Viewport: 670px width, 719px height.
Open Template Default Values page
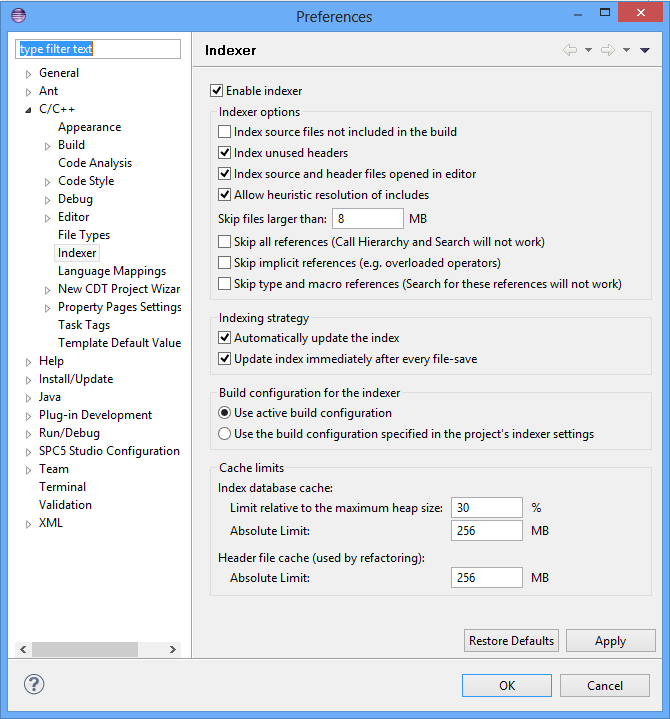pos(119,343)
